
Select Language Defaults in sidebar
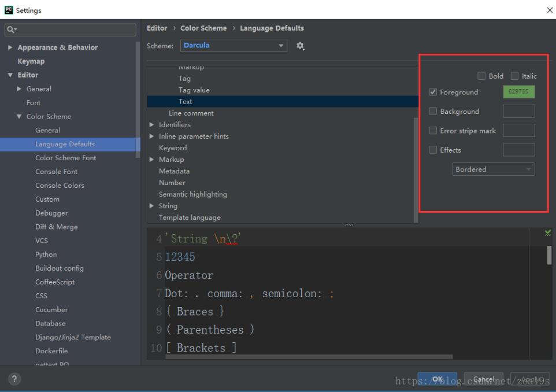point(65,144)
